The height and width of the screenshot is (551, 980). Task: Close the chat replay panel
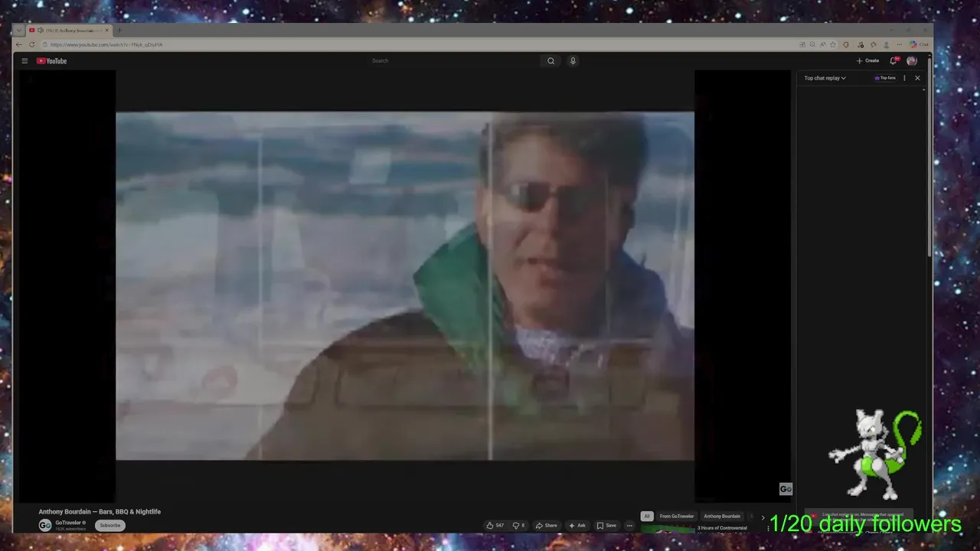(x=917, y=78)
